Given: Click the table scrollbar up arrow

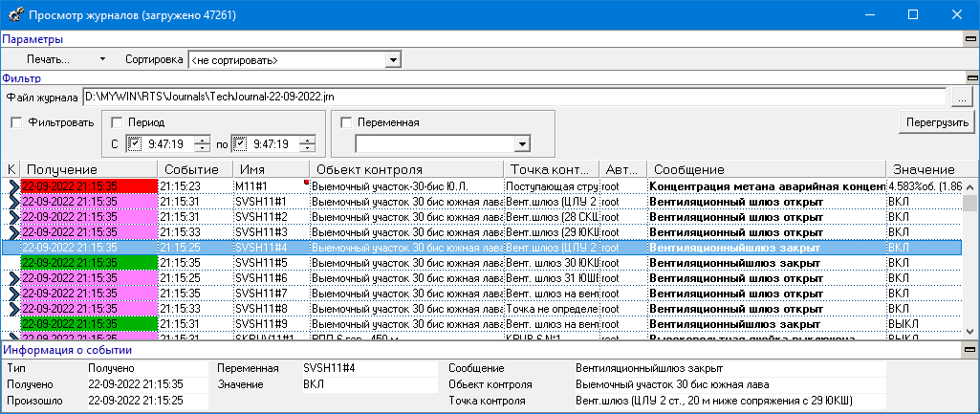Looking at the screenshot, I should click(x=970, y=186).
